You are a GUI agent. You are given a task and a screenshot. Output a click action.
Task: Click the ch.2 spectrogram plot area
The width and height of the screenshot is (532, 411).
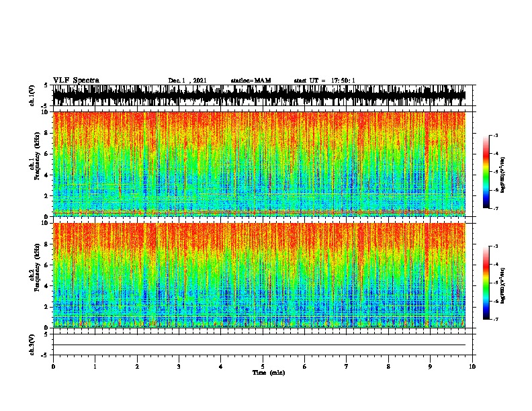point(259,275)
